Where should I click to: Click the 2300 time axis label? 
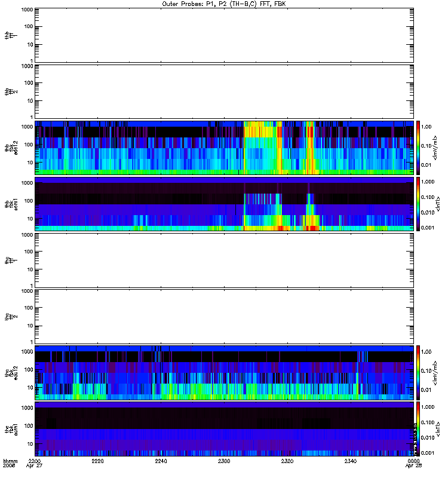224,461
